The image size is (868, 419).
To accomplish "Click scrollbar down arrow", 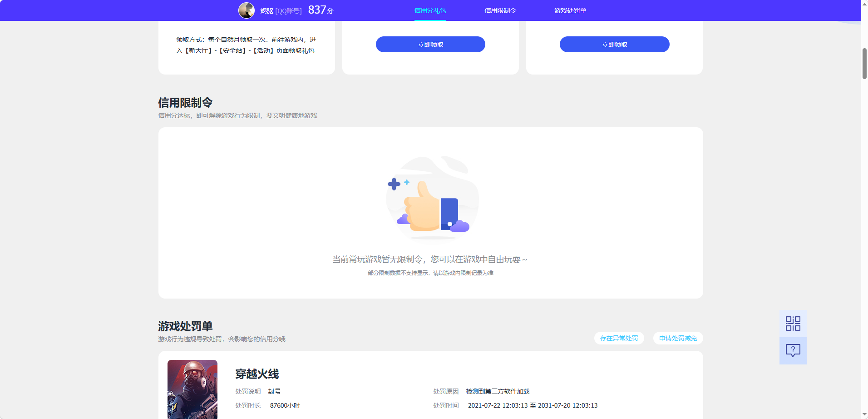I will 864,415.
